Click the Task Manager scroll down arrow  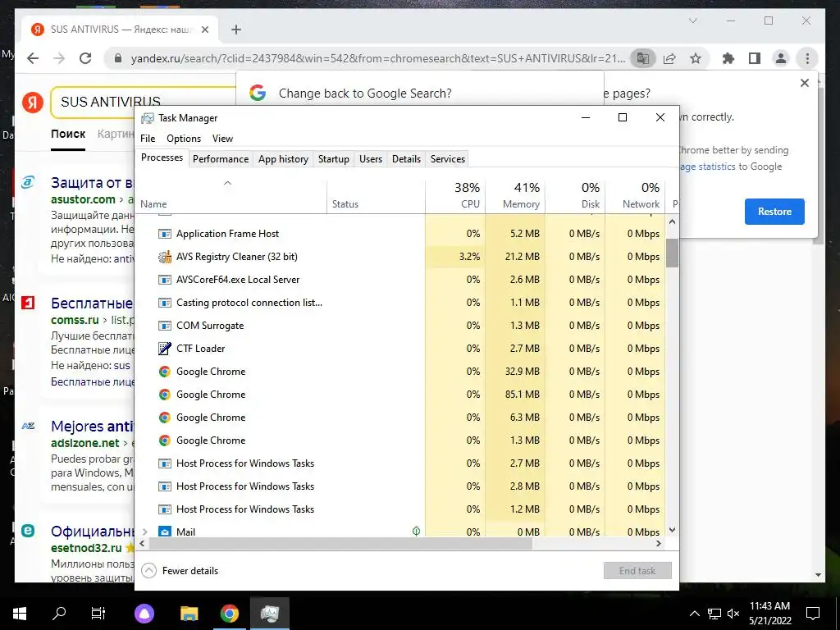672,530
